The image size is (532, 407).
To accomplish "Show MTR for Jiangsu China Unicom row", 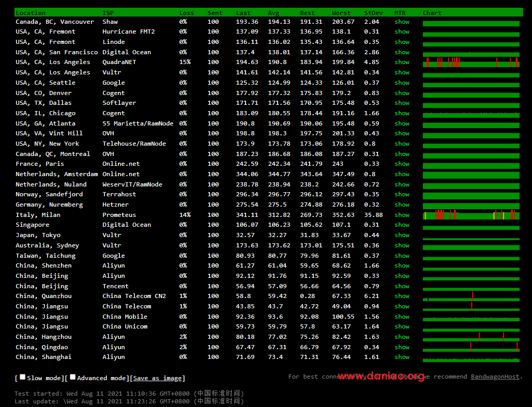I will pos(402,326).
